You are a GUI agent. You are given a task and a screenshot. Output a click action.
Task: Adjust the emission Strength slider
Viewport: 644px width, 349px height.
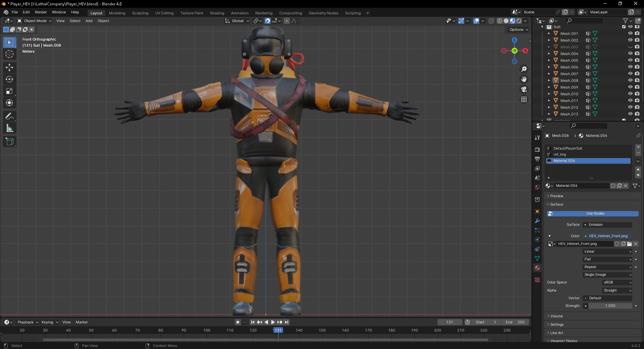[610, 306]
